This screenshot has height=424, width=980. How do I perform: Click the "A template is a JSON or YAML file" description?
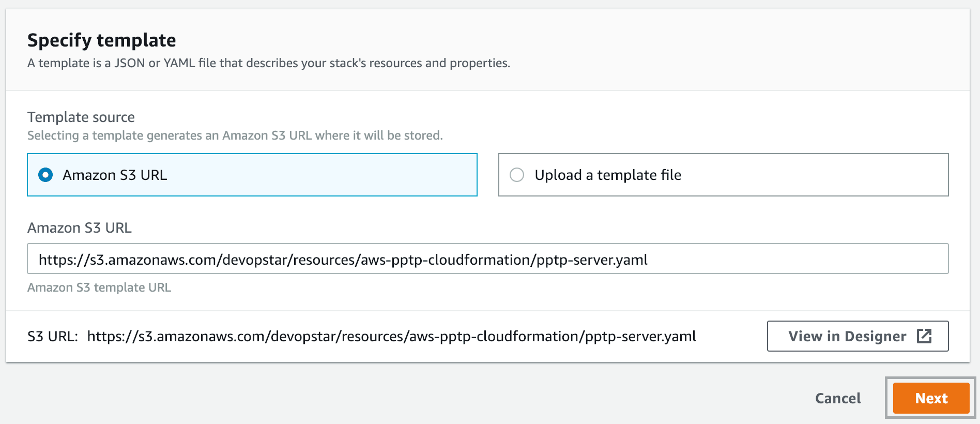pyautogui.click(x=268, y=63)
